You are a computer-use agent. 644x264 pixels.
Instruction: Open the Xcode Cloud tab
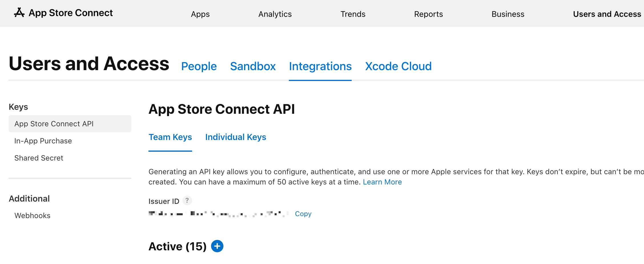(x=398, y=66)
